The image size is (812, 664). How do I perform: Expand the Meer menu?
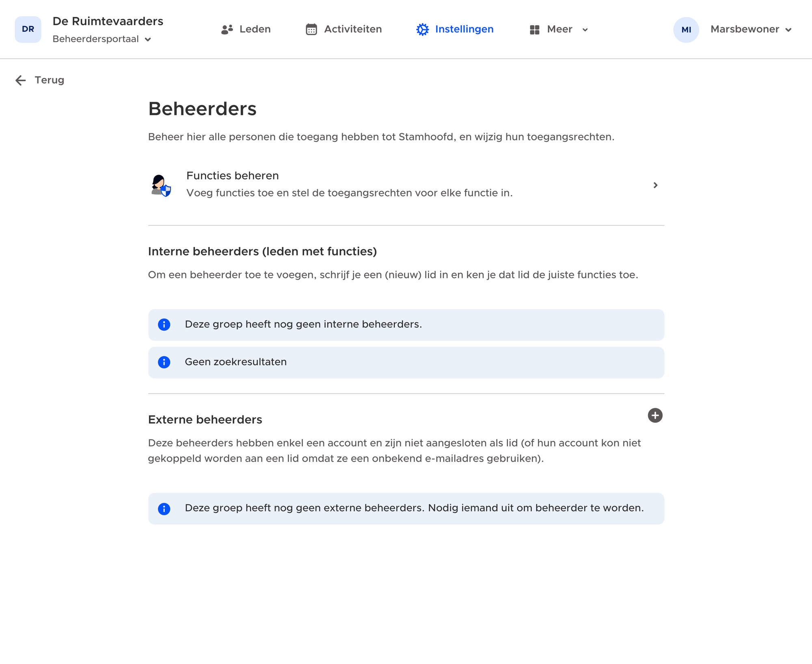[x=559, y=29]
